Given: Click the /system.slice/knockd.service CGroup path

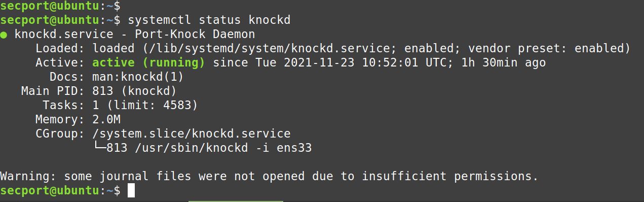Looking at the screenshot, I should coord(192,134).
